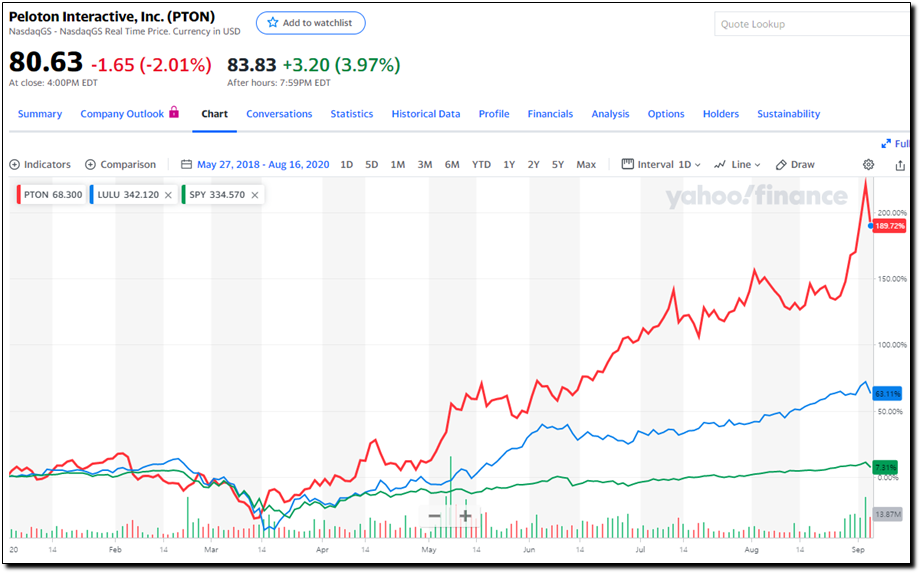The image size is (921, 574).
Task: Go to the Analysis tab
Action: click(x=610, y=114)
